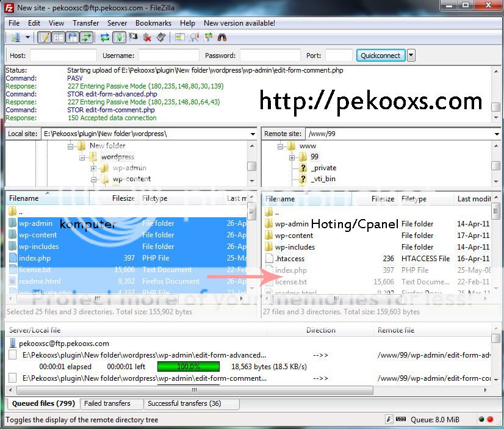The height and width of the screenshot is (429, 504).
Task: Open the Remote site path dropdown
Action: (x=497, y=133)
